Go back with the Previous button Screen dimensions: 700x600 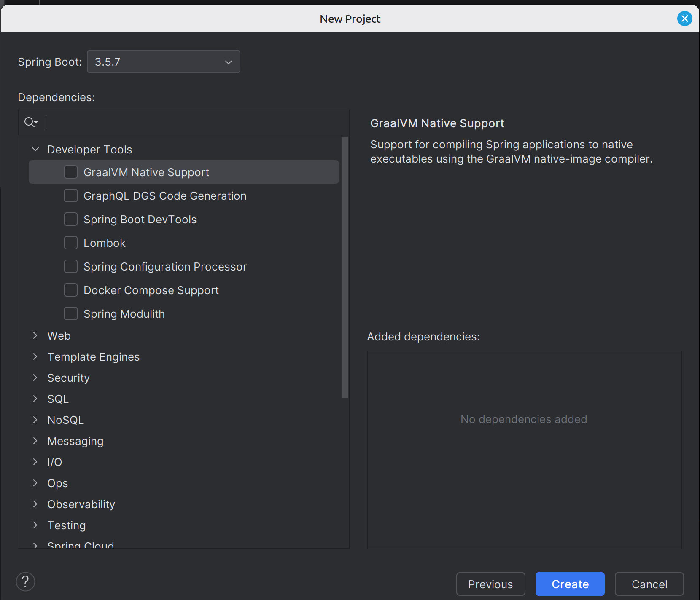pyautogui.click(x=490, y=584)
